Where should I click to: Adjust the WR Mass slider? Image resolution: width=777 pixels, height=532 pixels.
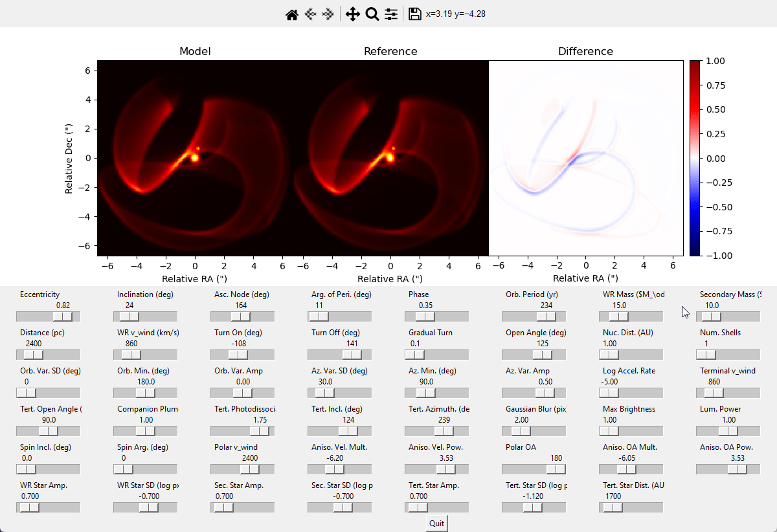point(631,316)
